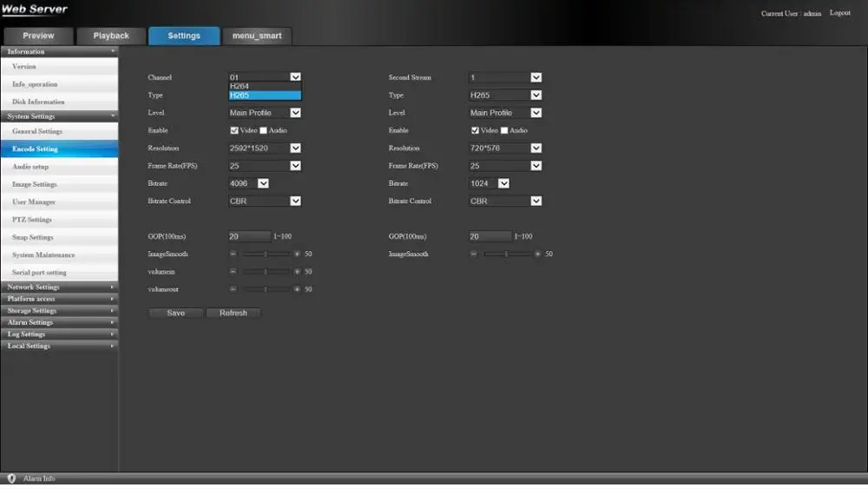The width and height of the screenshot is (868, 489).
Task: Expand the Storage Settings section
Action: (x=59, y=311)
